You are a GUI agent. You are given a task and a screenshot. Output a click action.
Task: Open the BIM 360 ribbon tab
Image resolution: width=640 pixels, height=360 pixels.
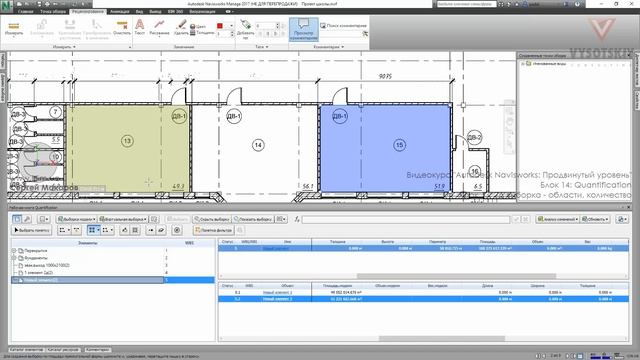coord(176,12)
